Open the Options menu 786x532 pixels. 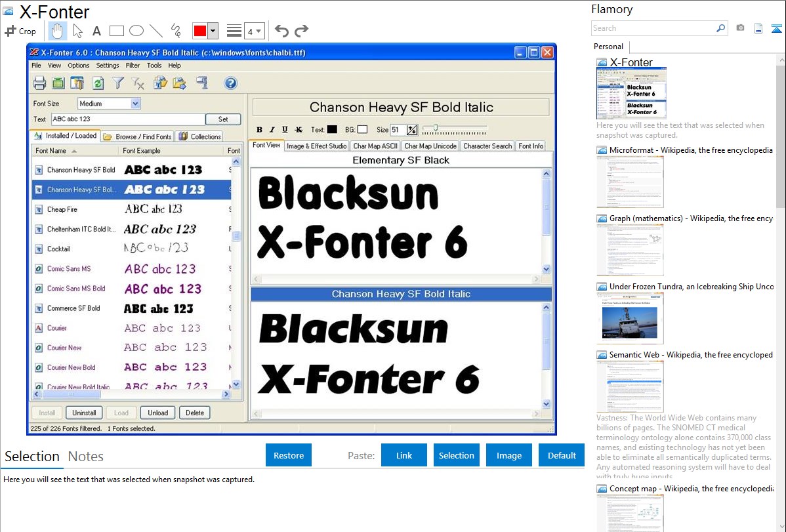click(78, 65)
